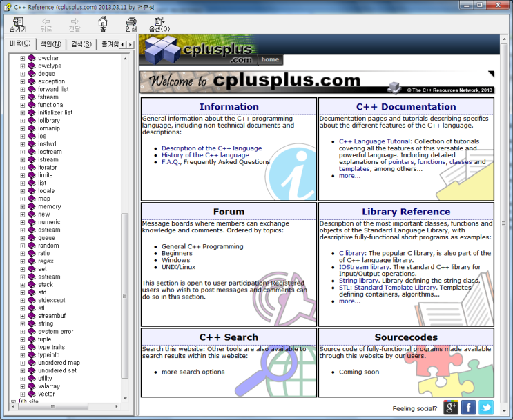Open the C library link
The image size is (513, 420).
pyautogui.click(x=351, y=253)
